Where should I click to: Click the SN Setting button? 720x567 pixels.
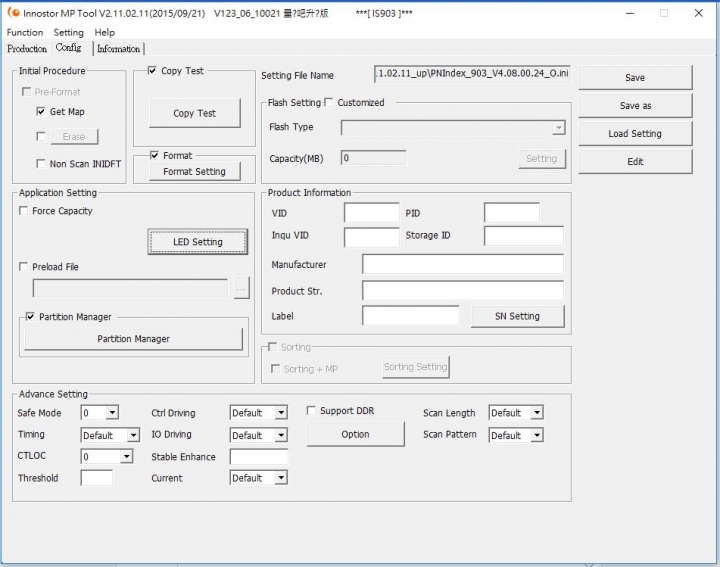(518, 316)
